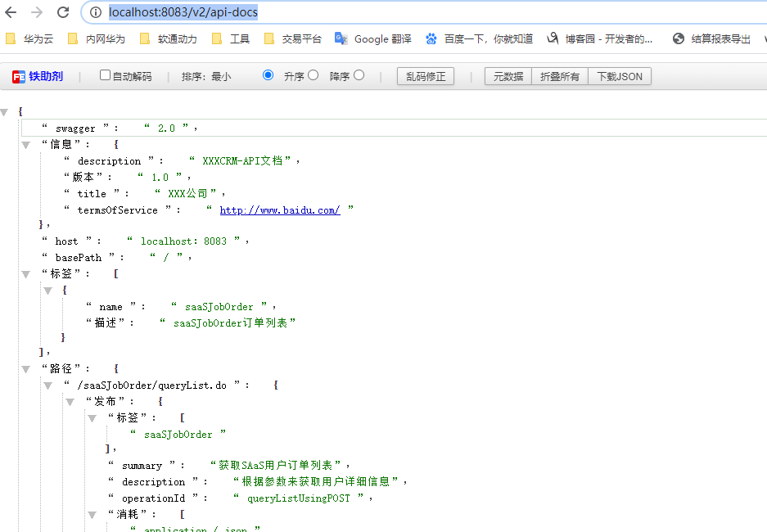Image resolution: width=767 pixels, height=532 pixels.
Task: Select the 升序 radio button
Action: click(267, 75)
